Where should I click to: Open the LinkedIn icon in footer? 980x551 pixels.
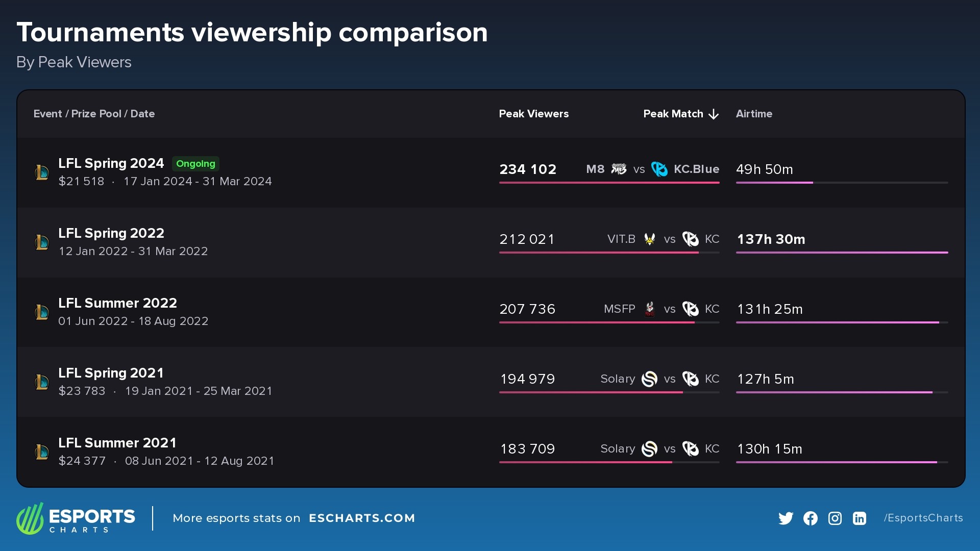pyautogui.click(x=860, y=518)
